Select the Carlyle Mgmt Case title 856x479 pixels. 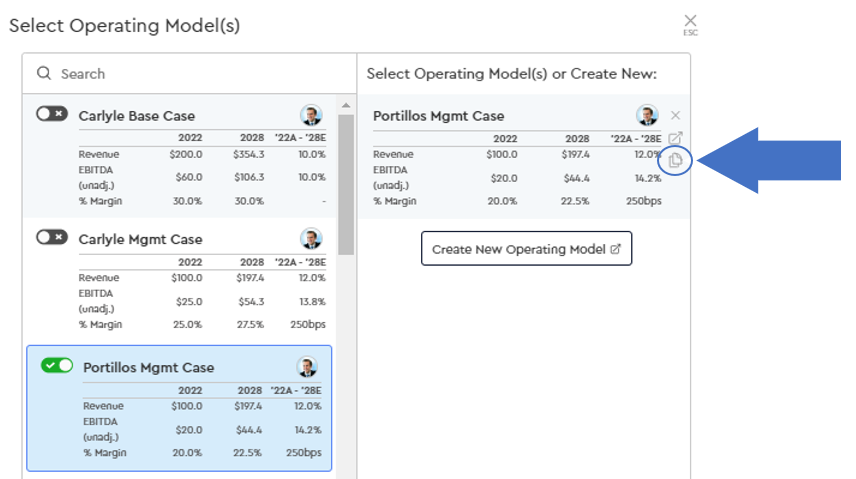point(140,239)
